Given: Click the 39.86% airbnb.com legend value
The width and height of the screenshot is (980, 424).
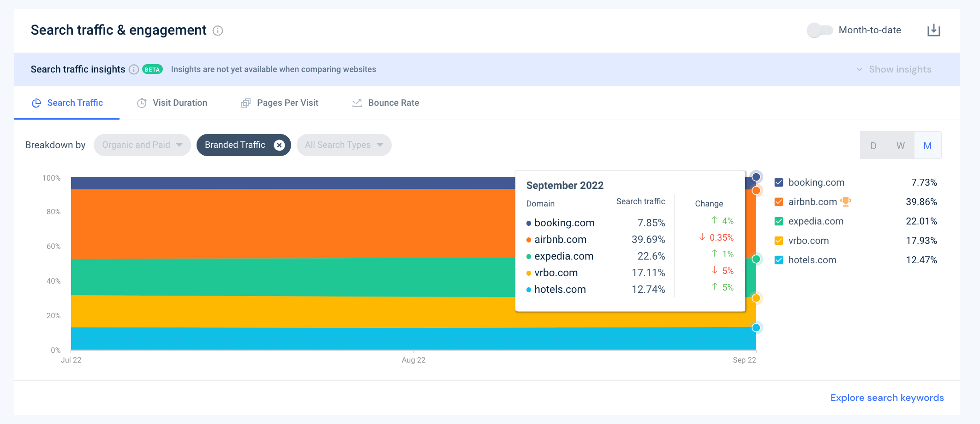Looking at the screenshot, I should click(x=921, y=202).
